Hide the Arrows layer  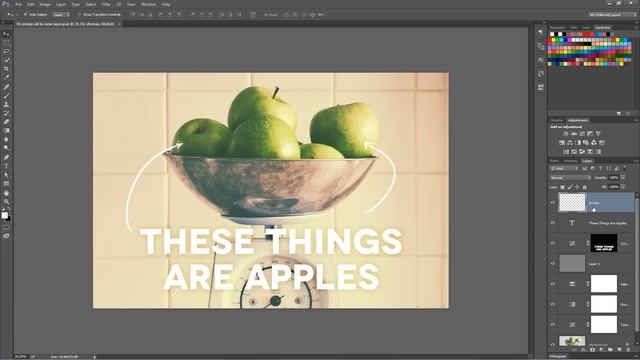553,202
